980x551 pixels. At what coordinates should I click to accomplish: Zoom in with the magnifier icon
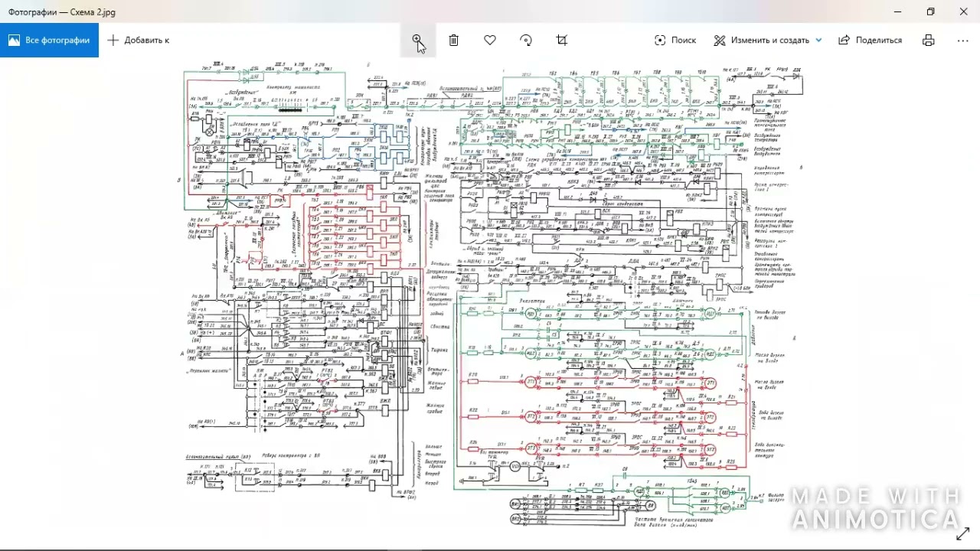tap(417, 40)
